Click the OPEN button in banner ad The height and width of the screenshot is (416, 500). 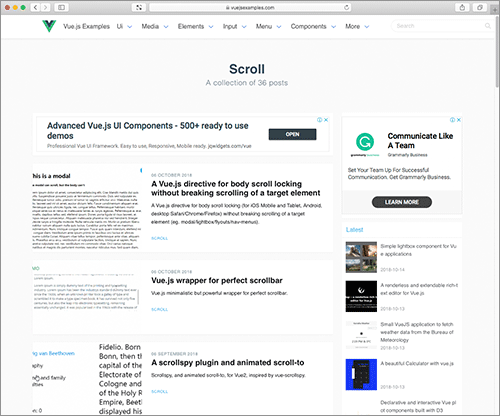click(292, 134)
